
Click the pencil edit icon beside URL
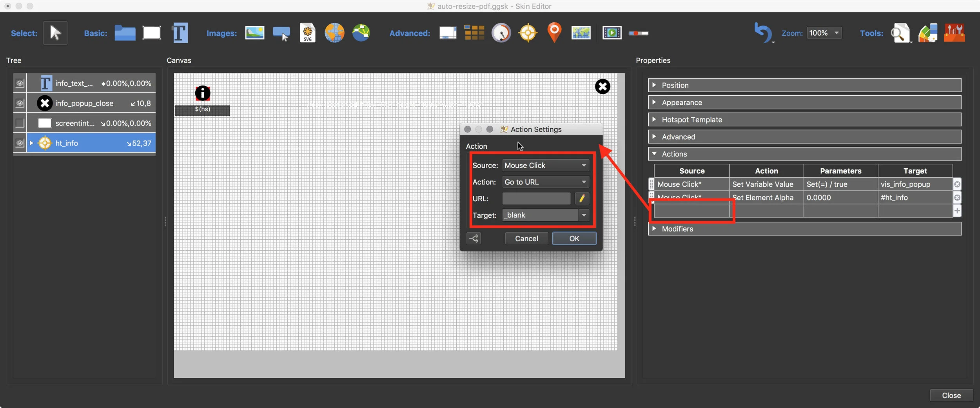pyautogui.click(x=582, y=199)
